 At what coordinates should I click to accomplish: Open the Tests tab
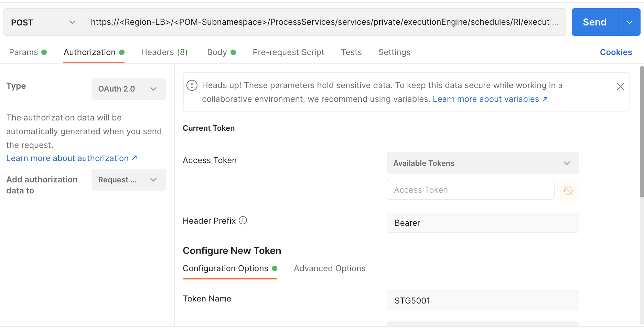click(x=351, y=52)
